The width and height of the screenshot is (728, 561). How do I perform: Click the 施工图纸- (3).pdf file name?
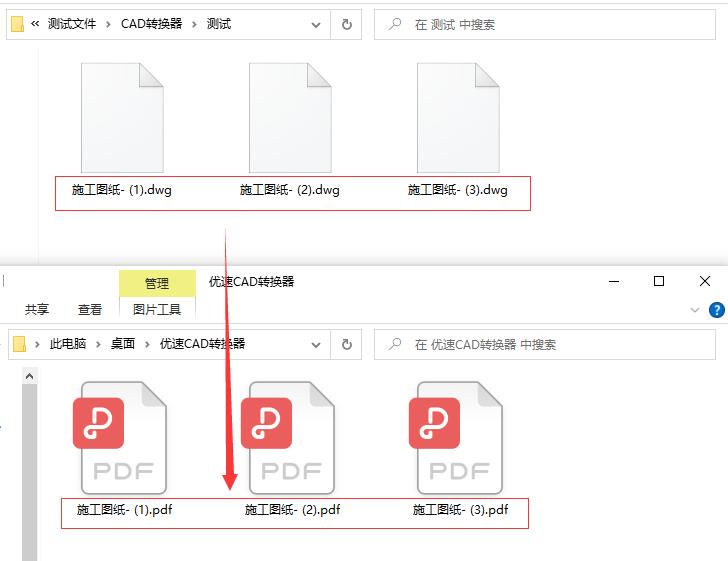(x=461, y=510)
